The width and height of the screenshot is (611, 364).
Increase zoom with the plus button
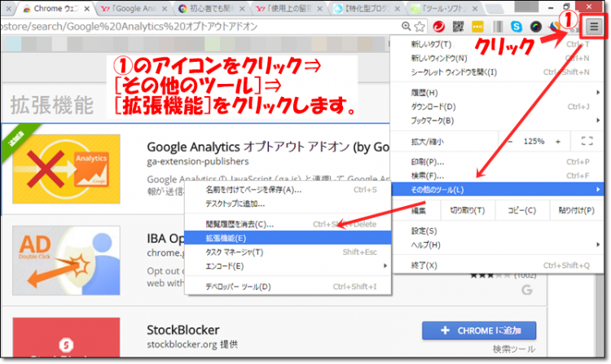tap(558, 142)
